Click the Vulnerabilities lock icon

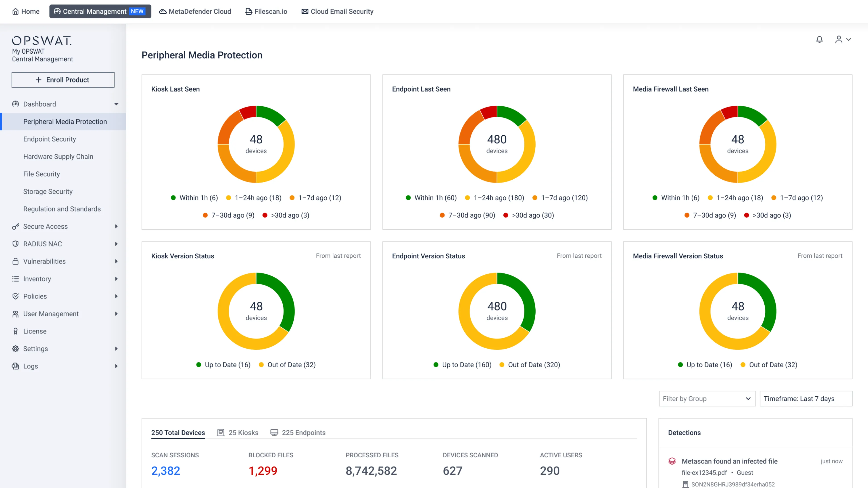(15, 261)
